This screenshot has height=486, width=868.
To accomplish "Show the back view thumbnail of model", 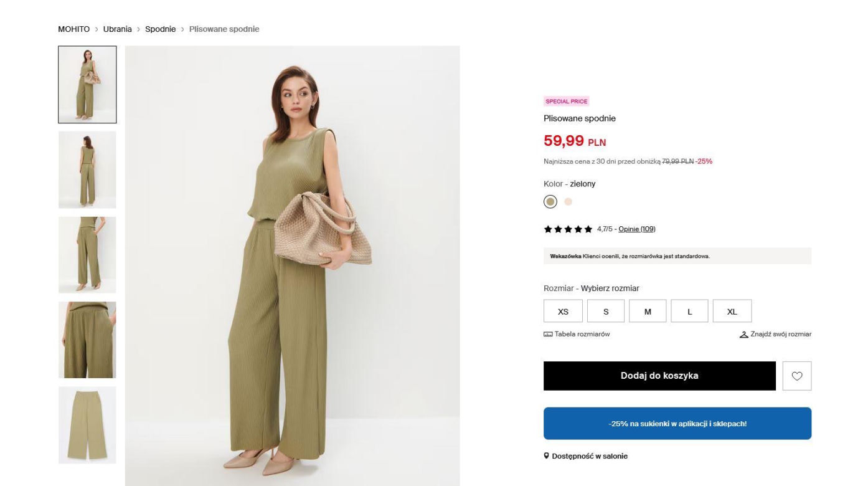I will click(87, 169).
